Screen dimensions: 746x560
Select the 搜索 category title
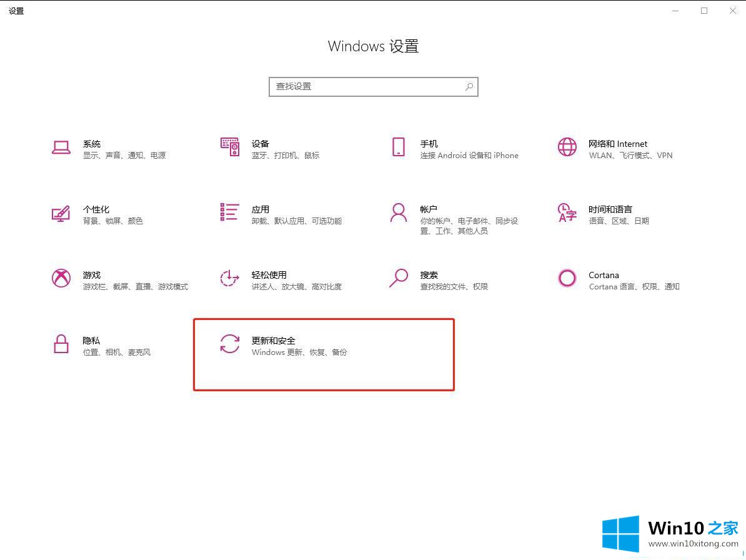(x=429, y=275)
